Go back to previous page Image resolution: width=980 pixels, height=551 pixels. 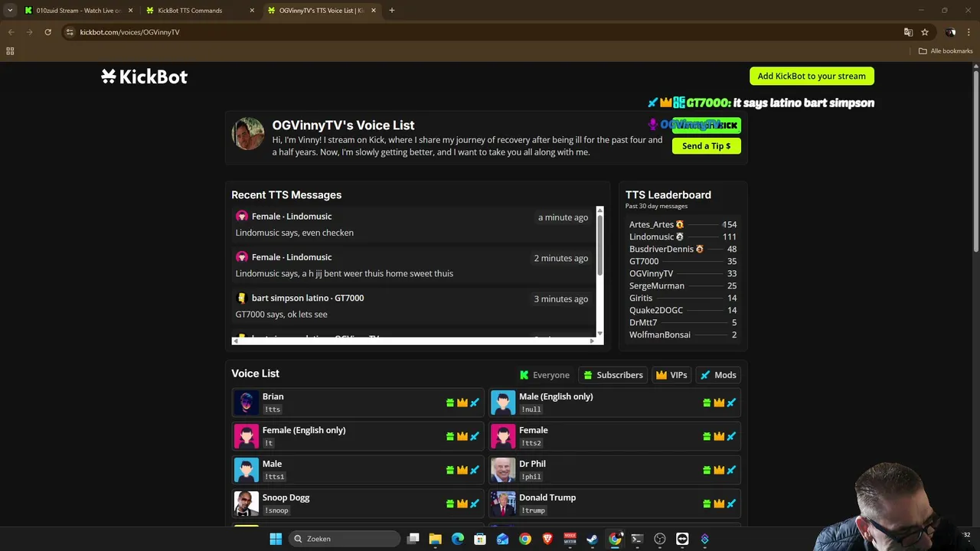click(x=11, y=32)
